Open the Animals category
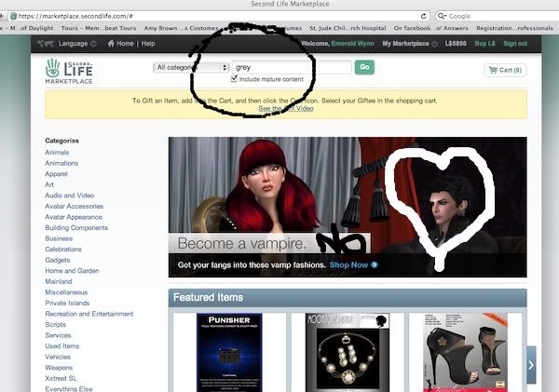The image size is (559, 392). tap(57, 152)
